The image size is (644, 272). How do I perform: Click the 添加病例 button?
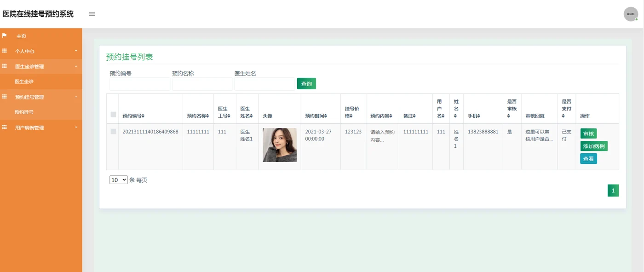coord(594,146)
